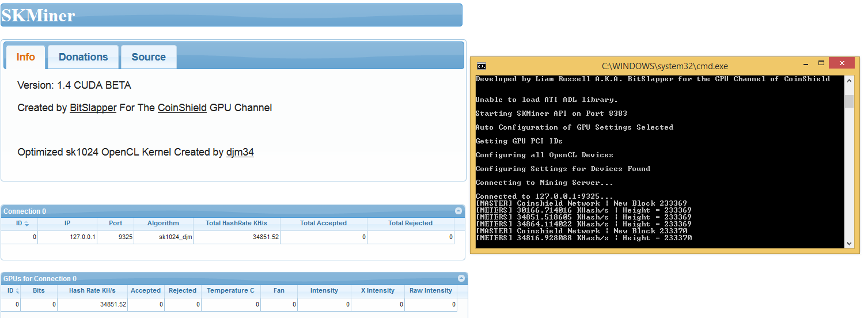Sort GPU table by Raw Intensity column

pyautogui.click(x=431, y=291)
